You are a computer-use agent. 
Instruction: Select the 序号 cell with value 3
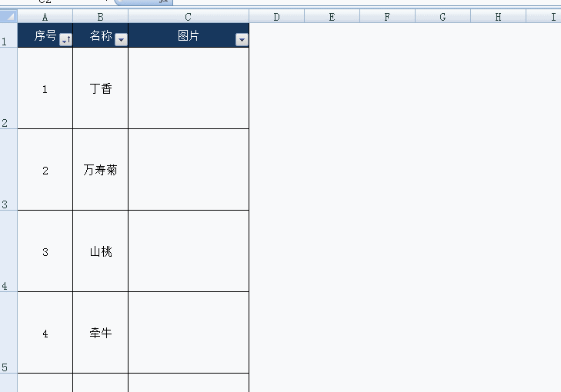(45, 251)
